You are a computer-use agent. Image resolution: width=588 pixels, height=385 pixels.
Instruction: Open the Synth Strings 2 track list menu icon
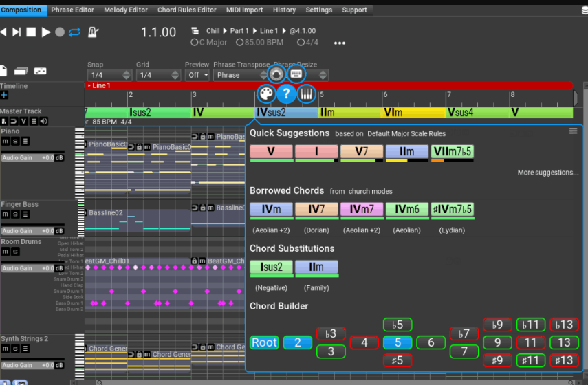click(25, 349)
